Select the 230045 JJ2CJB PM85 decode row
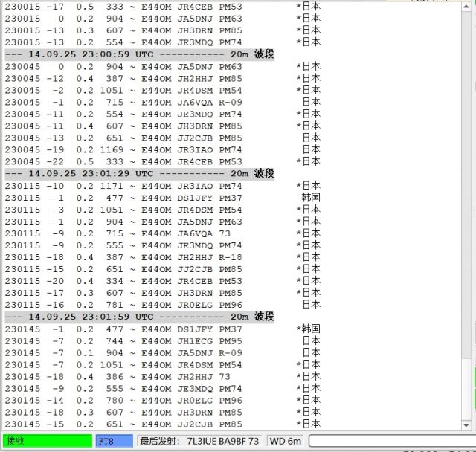Viewport: 476px width, 452px height. pos(162,138)
